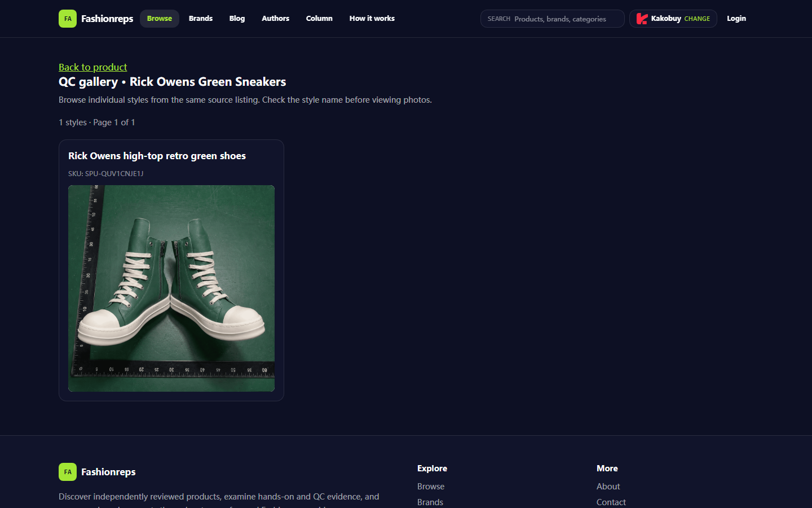Open How it works page
The height and width of the screenshot is (508, 812).
point(372,19)
